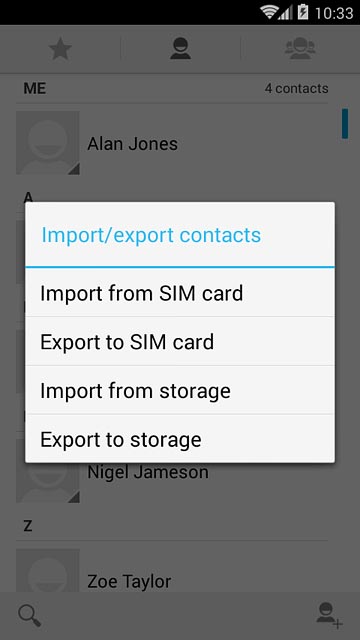Tap the search magnifier icon
Screen dimensions: 360x640
pyautogui.click(x=30, y=616)
